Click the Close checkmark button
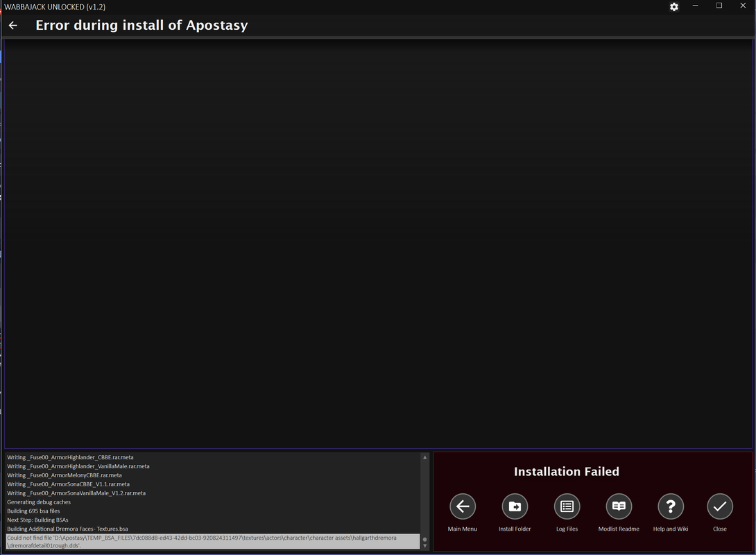Screen dimensions: 756x555 [x=720, y=506]
